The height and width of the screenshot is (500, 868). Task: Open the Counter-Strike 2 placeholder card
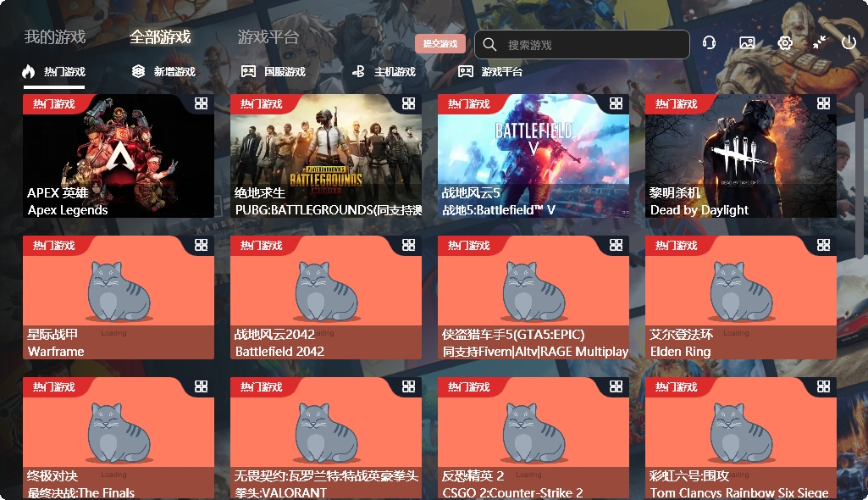[x=534, y=438]
